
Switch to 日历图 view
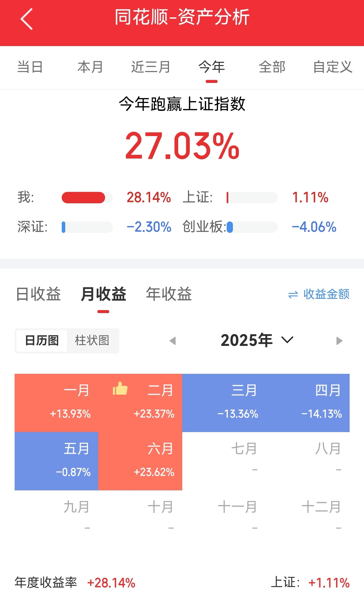pos(42,340)
